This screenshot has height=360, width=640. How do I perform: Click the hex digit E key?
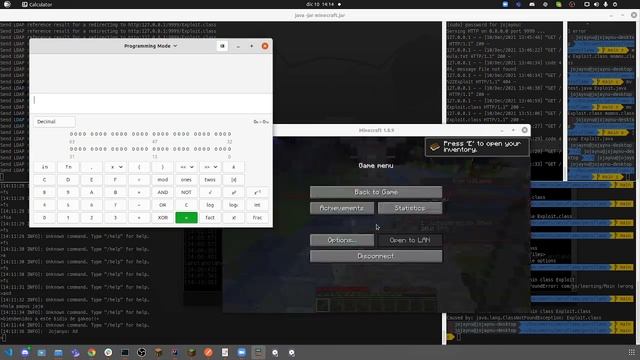(x=92, y=180)
